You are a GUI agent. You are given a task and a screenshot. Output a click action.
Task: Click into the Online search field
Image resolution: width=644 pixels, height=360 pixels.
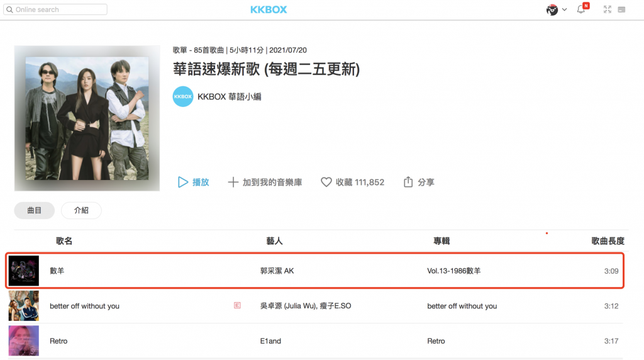point(60,10)
